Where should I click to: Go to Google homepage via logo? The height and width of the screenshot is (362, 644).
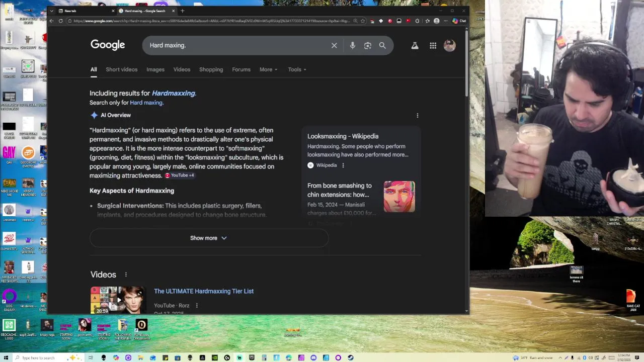click(x=108, y=45)
